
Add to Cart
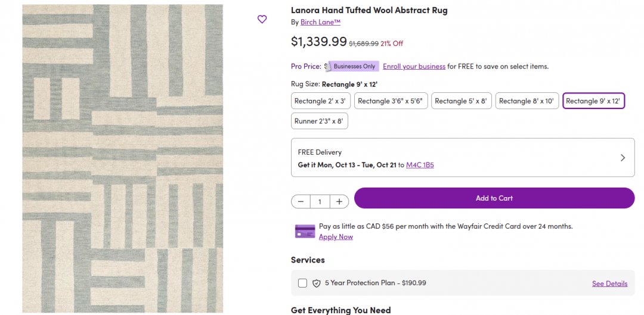point(494,198)
